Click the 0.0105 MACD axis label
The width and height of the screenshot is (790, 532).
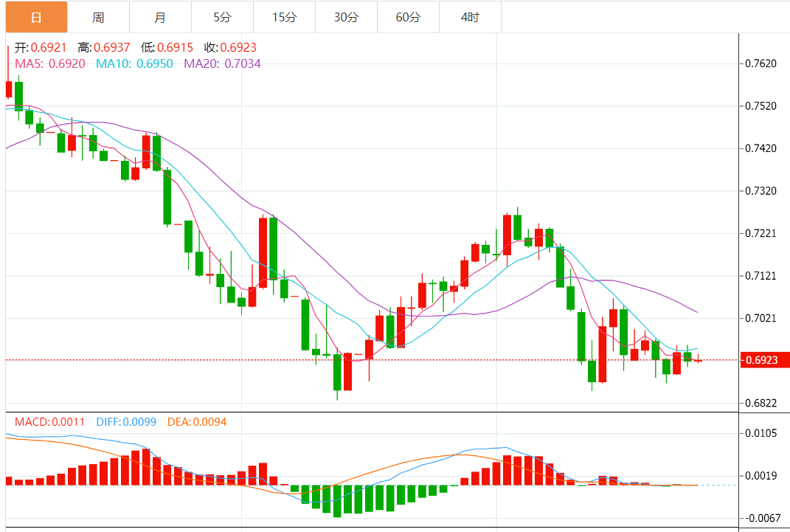tap(760, 433)
